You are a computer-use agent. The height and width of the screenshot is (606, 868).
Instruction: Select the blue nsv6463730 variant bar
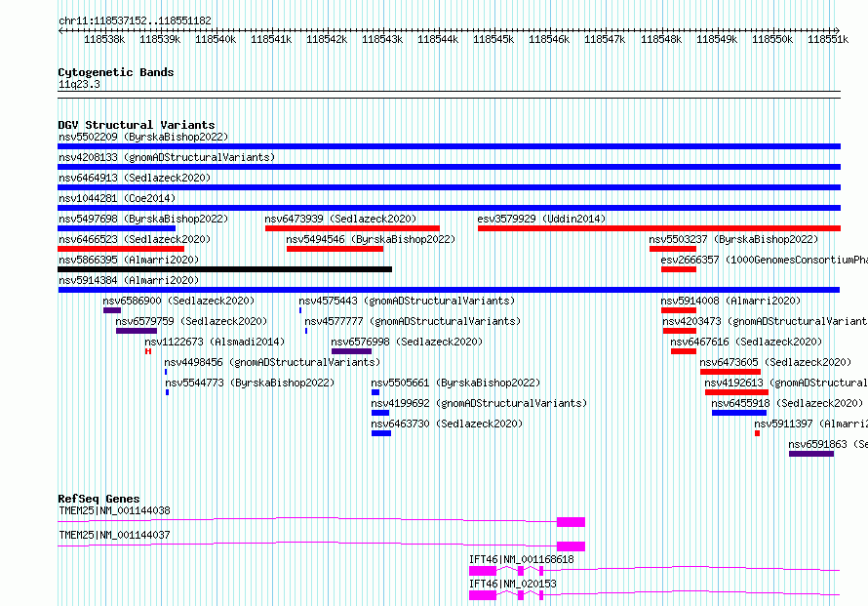tap(381, 433)
